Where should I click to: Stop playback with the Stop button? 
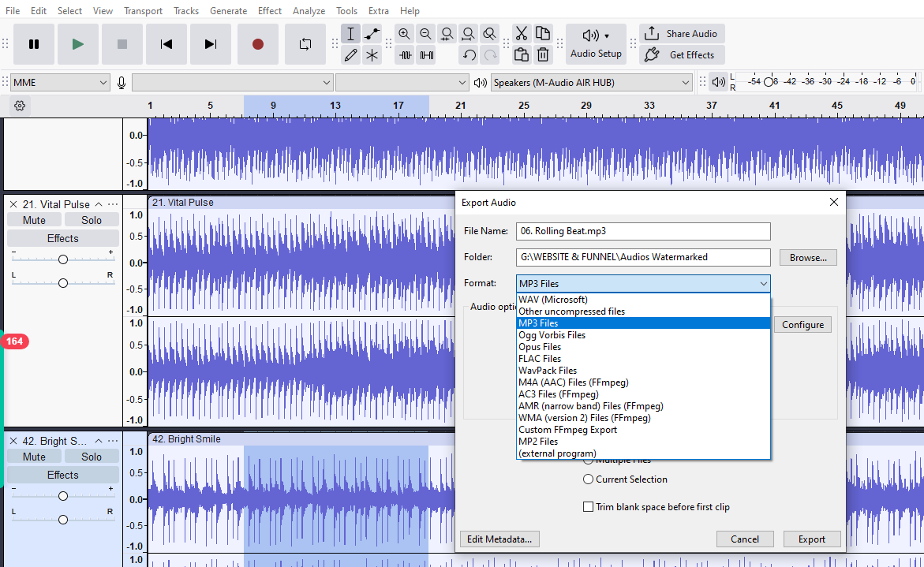pos(122,44)
